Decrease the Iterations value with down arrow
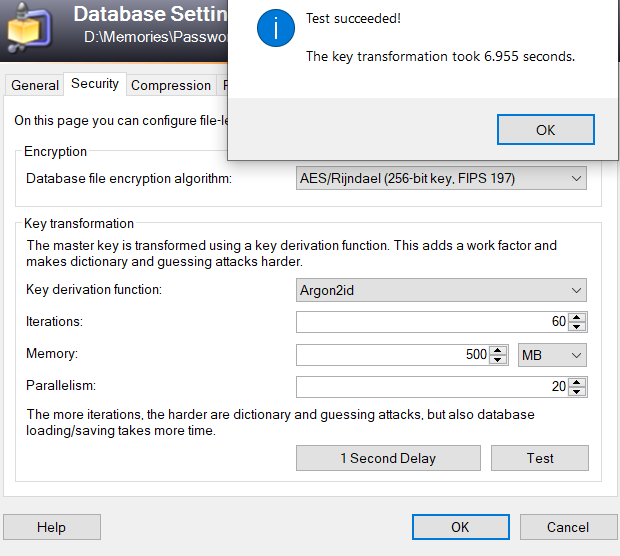Image resolution: width=620 pixels, height=556 pixels. tap(577, 327)
